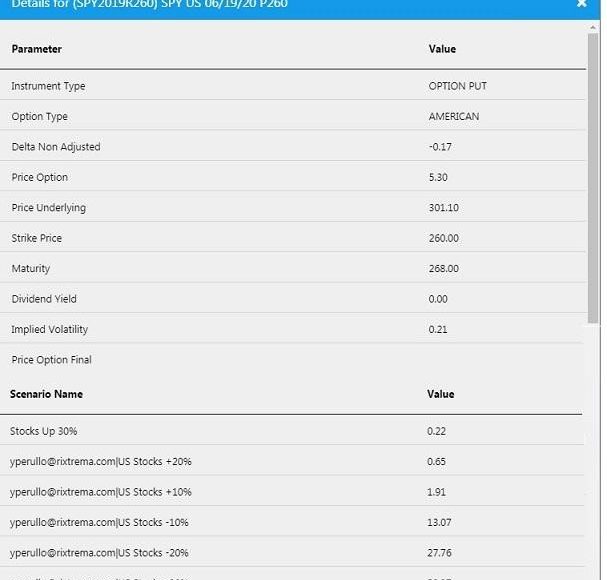Click the OPTION PUT value
Viewport: 607px width, 580px height.
coord(457,86)
